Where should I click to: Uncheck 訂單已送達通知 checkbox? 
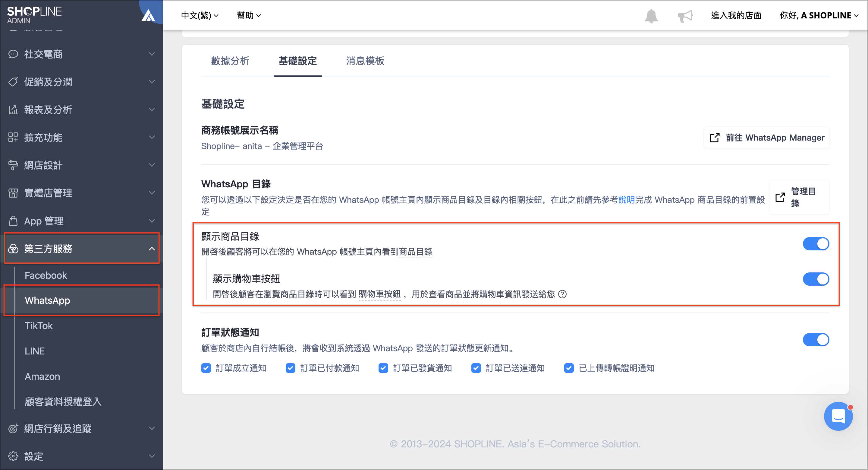pyautogui.click(x=476, y=368)
